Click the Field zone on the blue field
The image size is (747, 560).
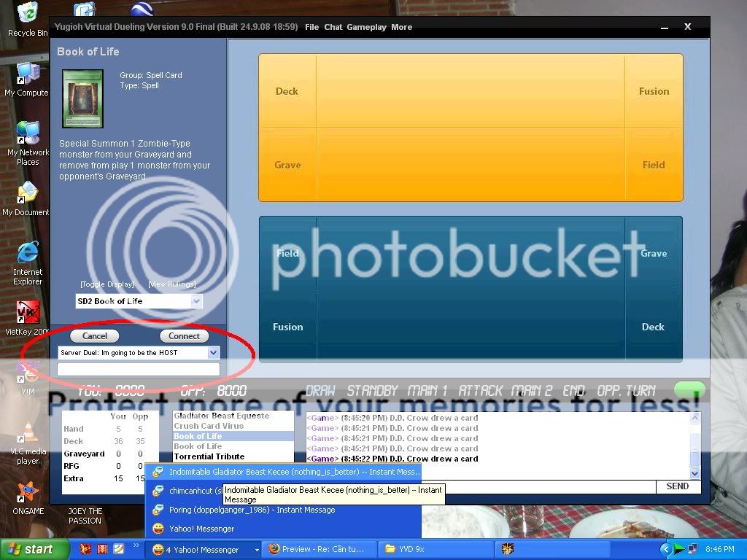pos(287,253)
